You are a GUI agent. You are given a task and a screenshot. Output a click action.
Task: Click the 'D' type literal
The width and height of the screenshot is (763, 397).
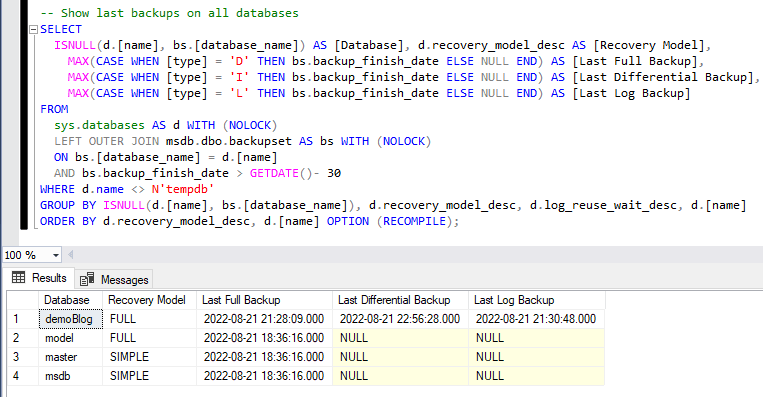point(239,61)
